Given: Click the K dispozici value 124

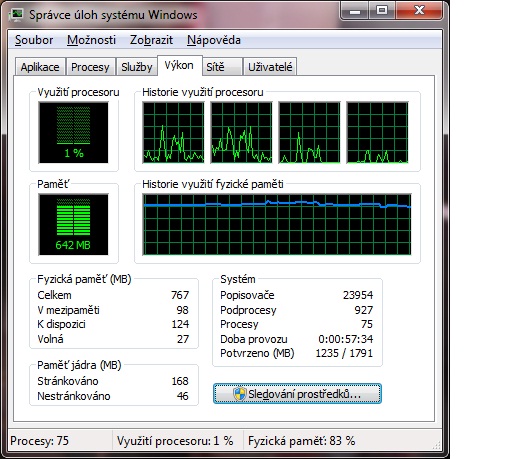Looking at the screenshot, I should [180, 324].
